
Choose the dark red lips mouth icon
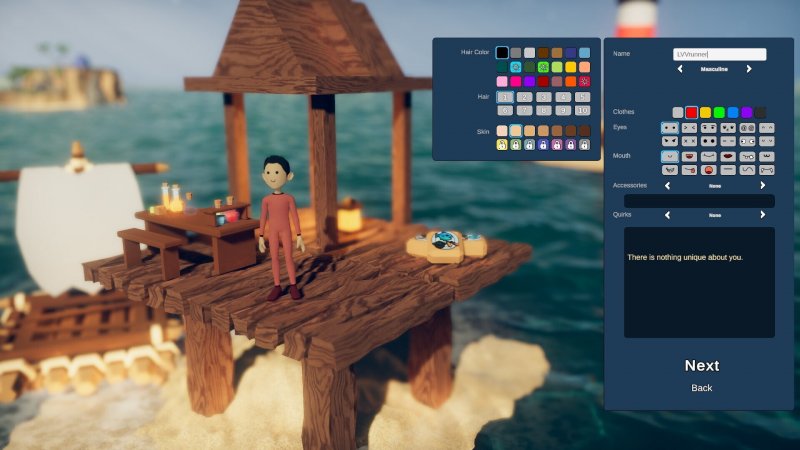(x=728, y=157)
